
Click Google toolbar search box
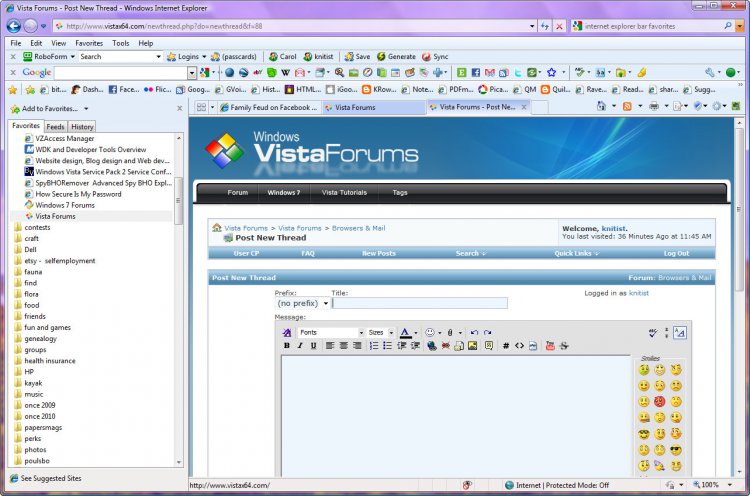[121, 73]
